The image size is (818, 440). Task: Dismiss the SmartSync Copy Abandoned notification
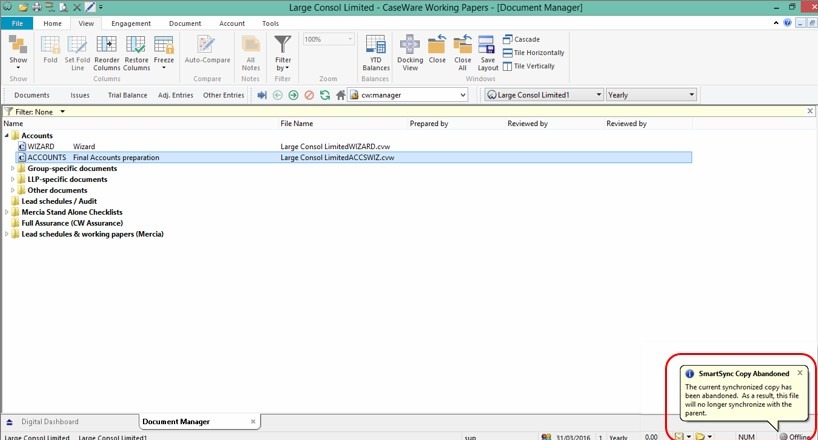[799, 372]
